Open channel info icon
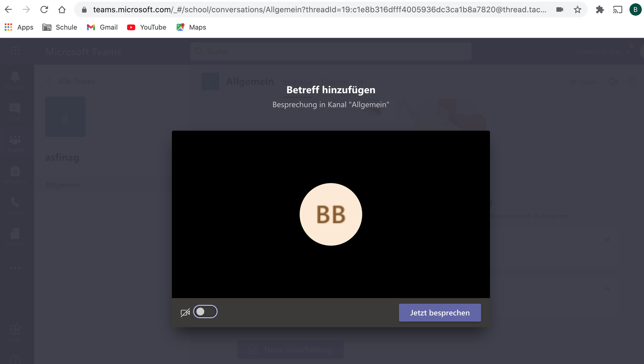644x364 pixels. pyautogui.click(x=632, y=82)
